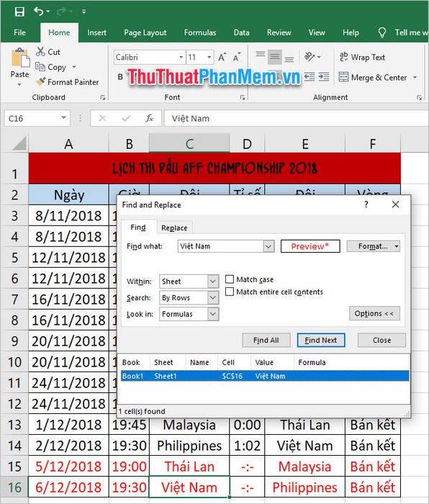Click the Undo arrow icon
This screenshot has width=429, height=504.
38,12
